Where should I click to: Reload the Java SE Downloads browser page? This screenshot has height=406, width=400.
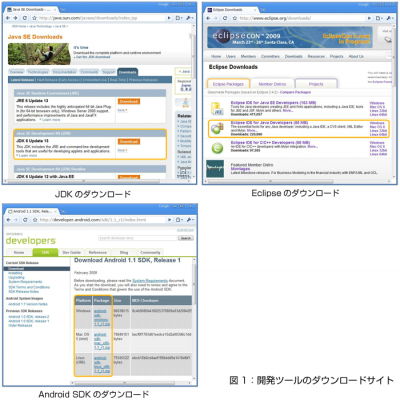(x=25, y=18)
